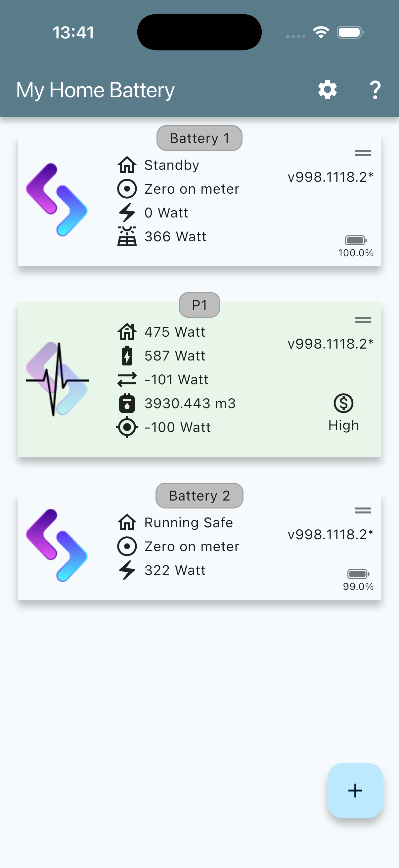
Task: Tap the solar panel icon on Battery 1
Action: pyautogui.click(x=127, y=237)
